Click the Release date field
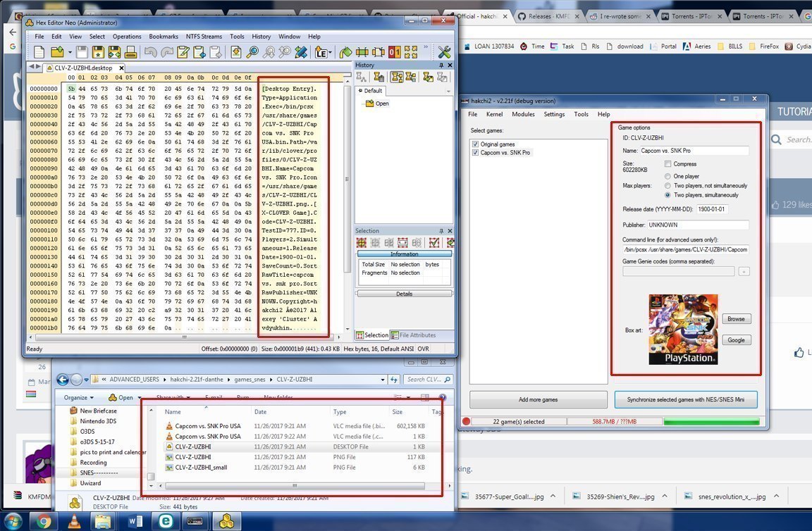This screenshot has width=812, height=531. point(712,209)
